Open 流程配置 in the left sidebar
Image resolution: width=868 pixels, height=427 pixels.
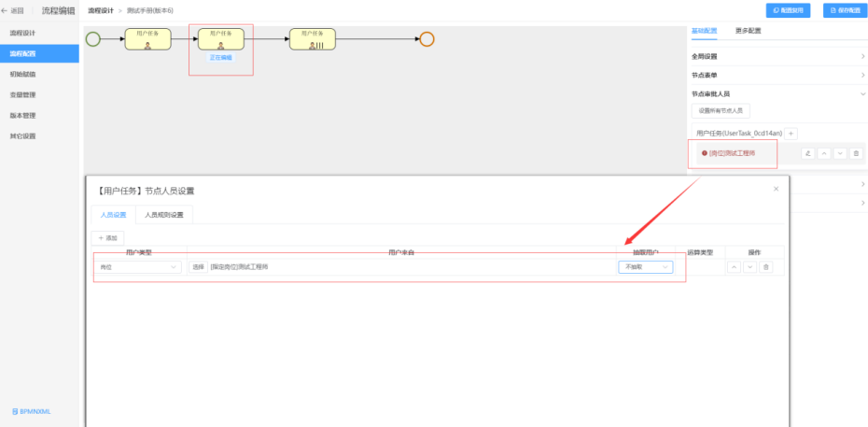(39, 53)
